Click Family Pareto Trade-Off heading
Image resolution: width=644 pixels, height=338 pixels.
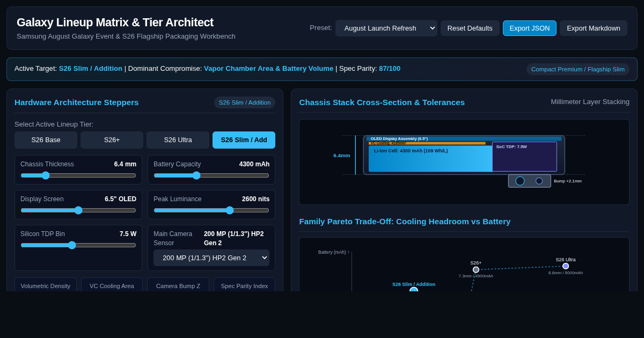coord(405,222)
